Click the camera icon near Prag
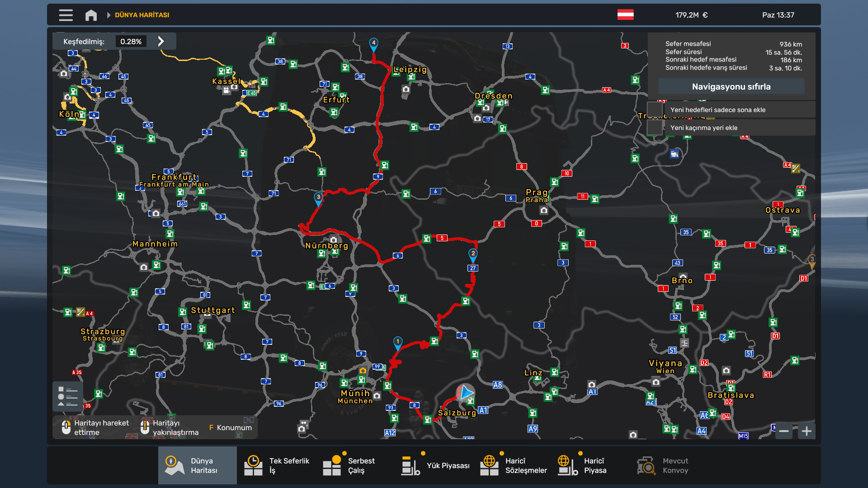 point(544,210)
